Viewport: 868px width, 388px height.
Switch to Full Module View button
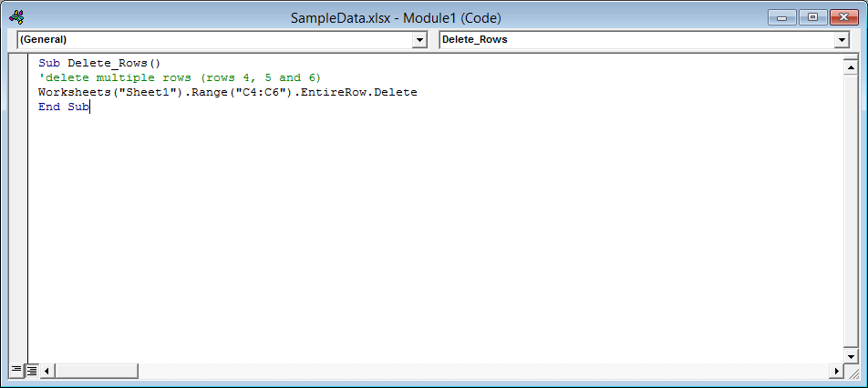tap(32, 371)
